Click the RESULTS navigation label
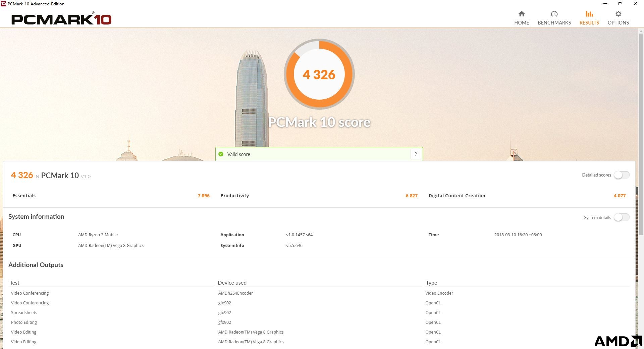 (x=589, y=22)
